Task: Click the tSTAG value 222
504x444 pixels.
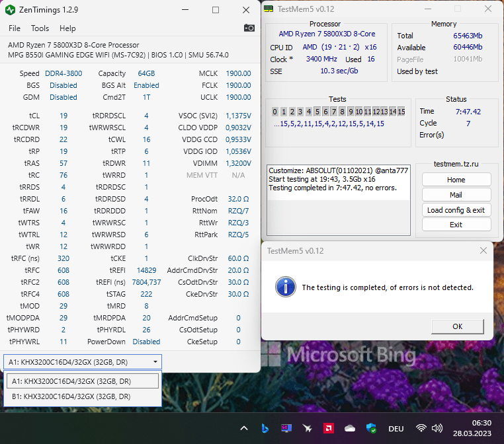Action: pyautogui.click(x=146, y=294)
